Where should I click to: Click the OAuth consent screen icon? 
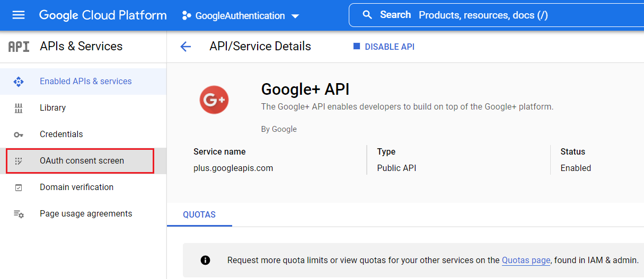tap(19, 161)
